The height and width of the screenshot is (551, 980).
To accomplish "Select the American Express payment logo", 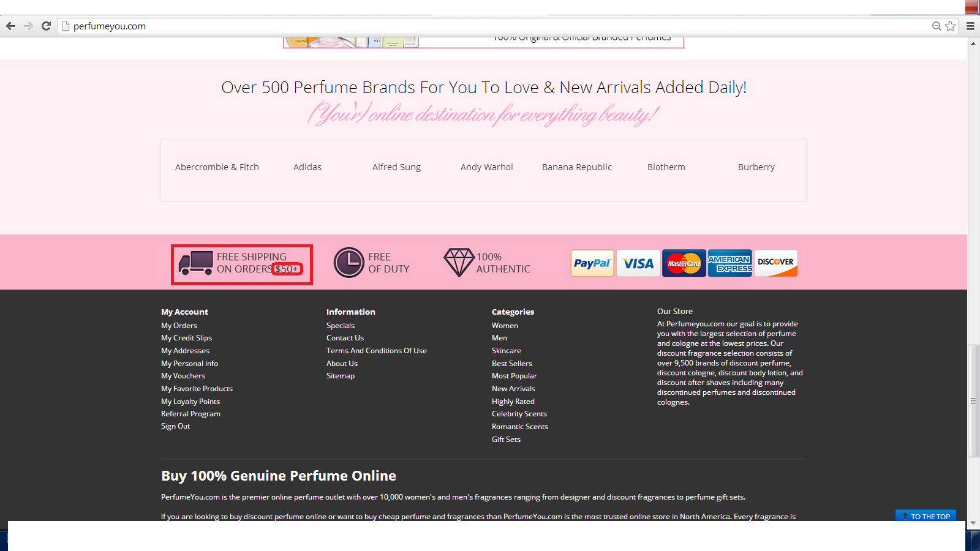I will (x=729, y=263).
